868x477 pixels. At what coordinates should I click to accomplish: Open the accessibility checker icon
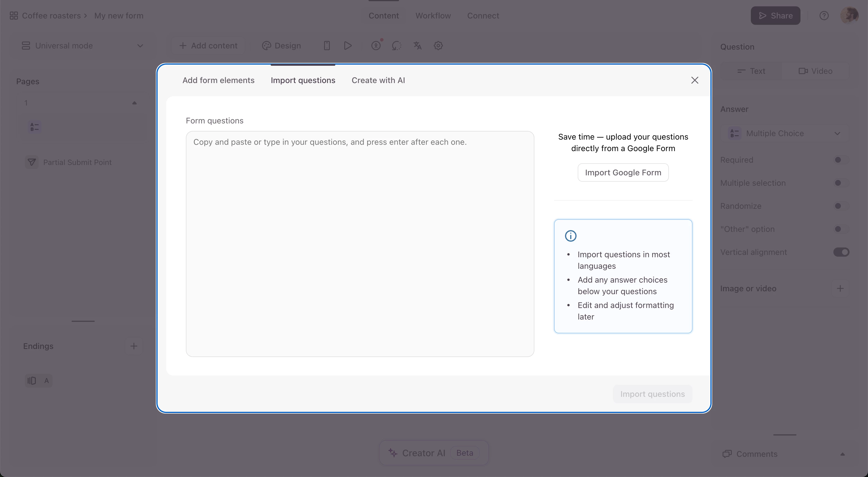point(376,46)
